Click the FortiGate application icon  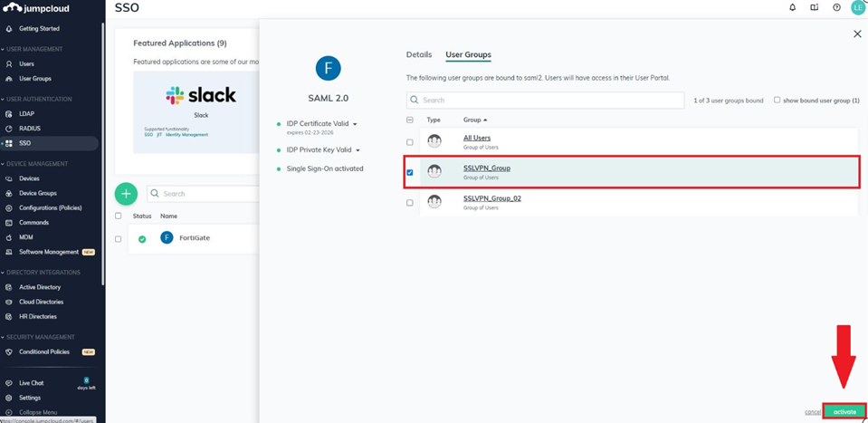(167, 237)
